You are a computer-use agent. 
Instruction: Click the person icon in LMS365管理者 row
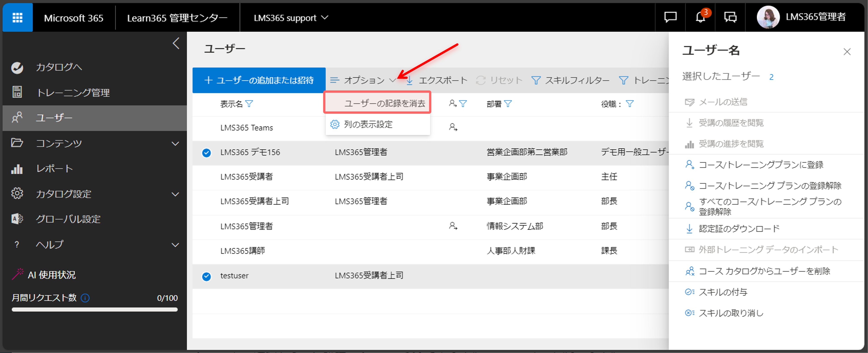[x=453, y=226]
